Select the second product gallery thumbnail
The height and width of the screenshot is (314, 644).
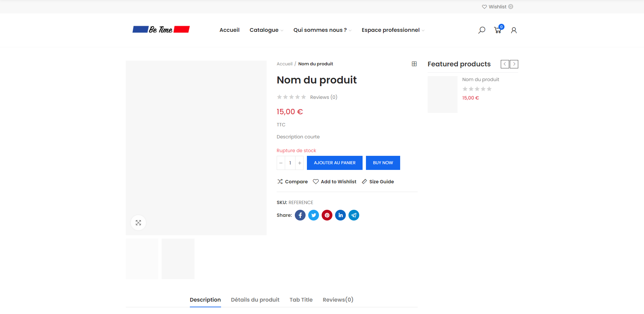178,259
